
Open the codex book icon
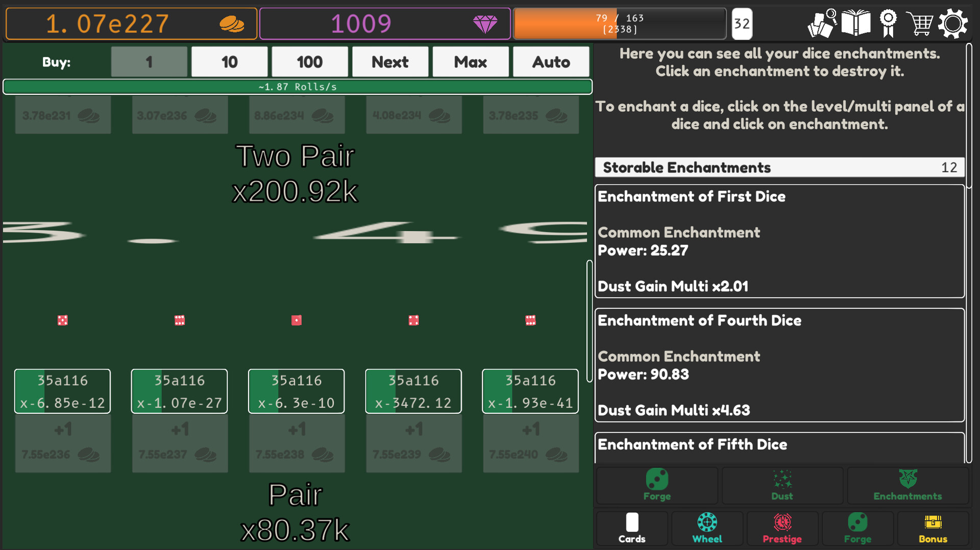pos(856,23)
